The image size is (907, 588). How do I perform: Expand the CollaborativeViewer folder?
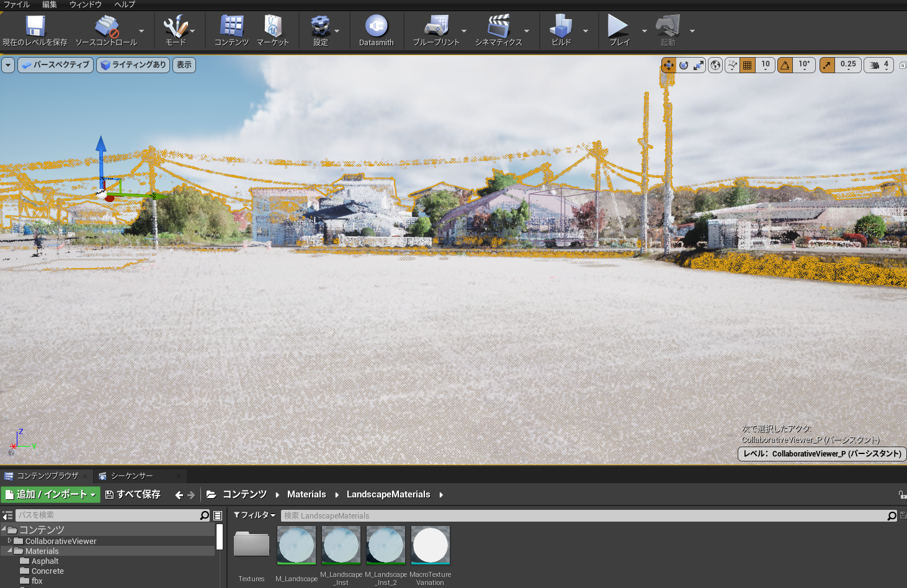[x=9, y=541]
